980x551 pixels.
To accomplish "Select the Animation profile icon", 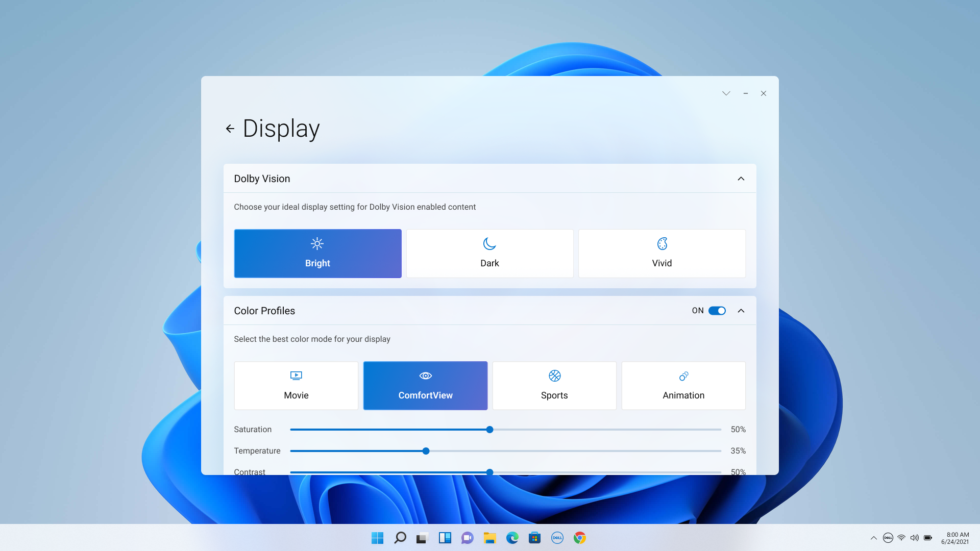I will tap(684, 377).
